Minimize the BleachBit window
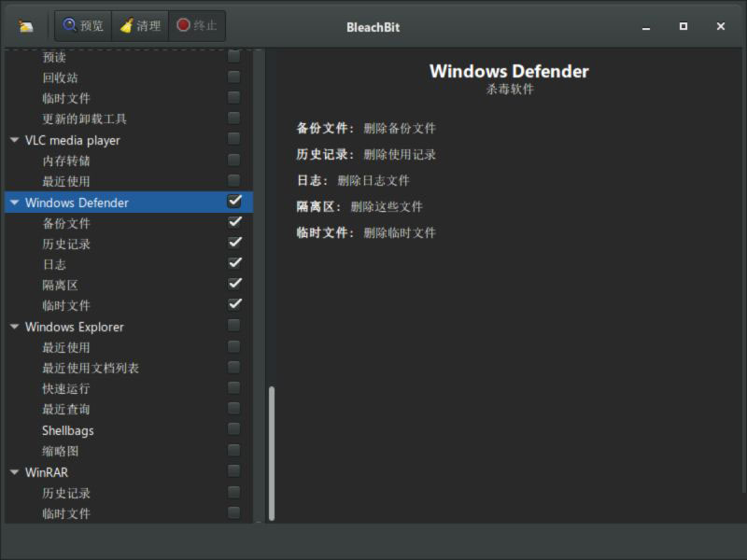Image resolution: width=747 pixels, height=560 pixels. (x=645, y=27)
